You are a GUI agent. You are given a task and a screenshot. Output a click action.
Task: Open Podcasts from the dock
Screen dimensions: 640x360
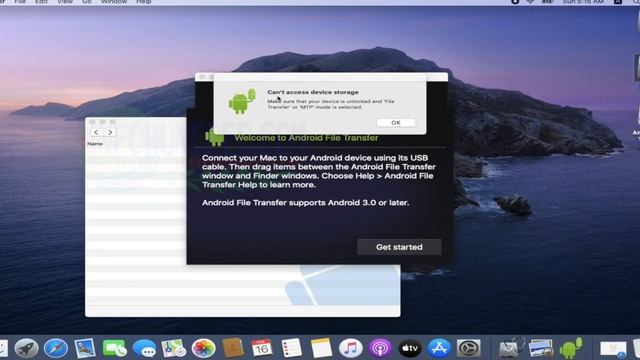coord(380,349)
